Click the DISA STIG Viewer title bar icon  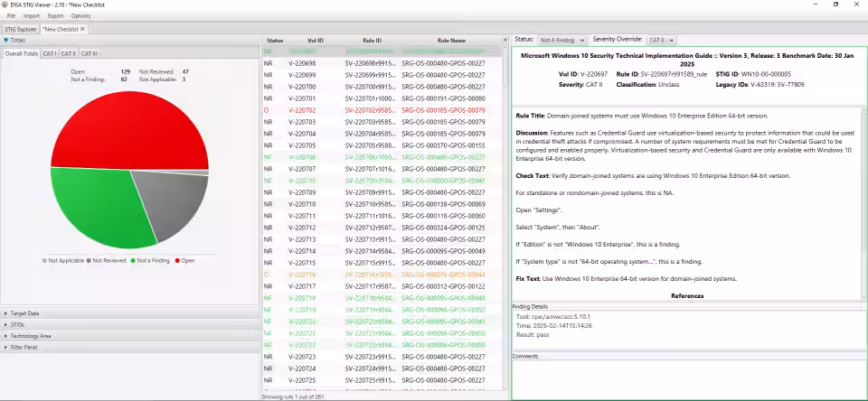[6, 5]
